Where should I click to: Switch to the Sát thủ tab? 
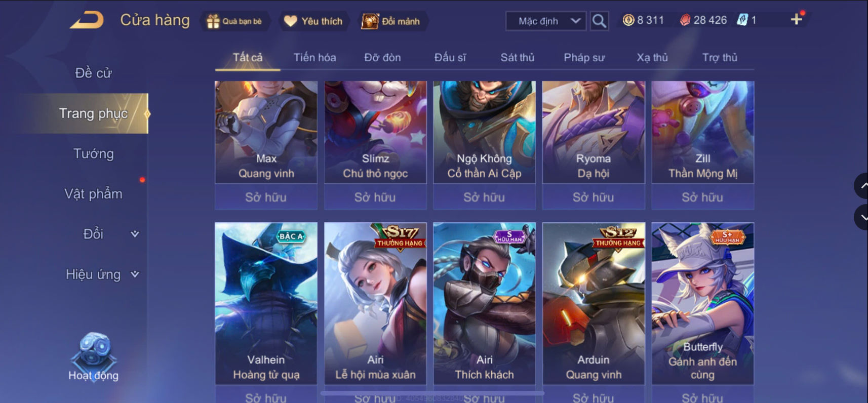(x=517, y=58)
